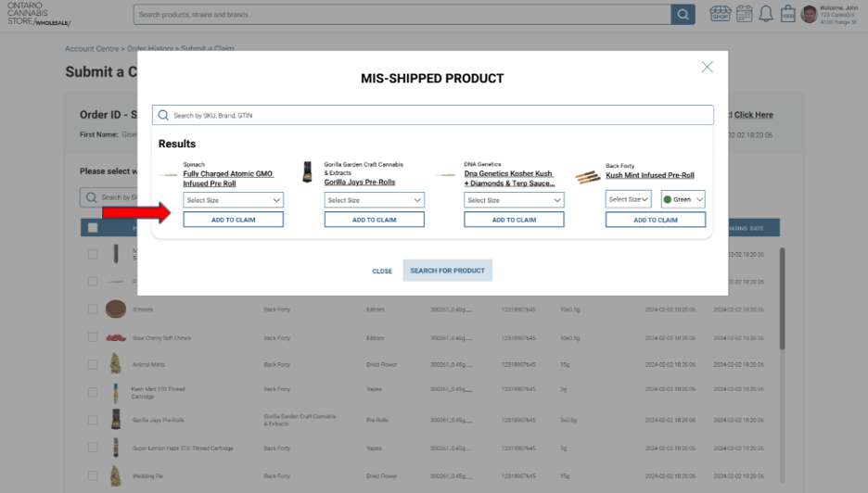Click Dna Genetics Kosher Kush product thumbnail
The height and width of the screenshot is (493, 868).
445,175
